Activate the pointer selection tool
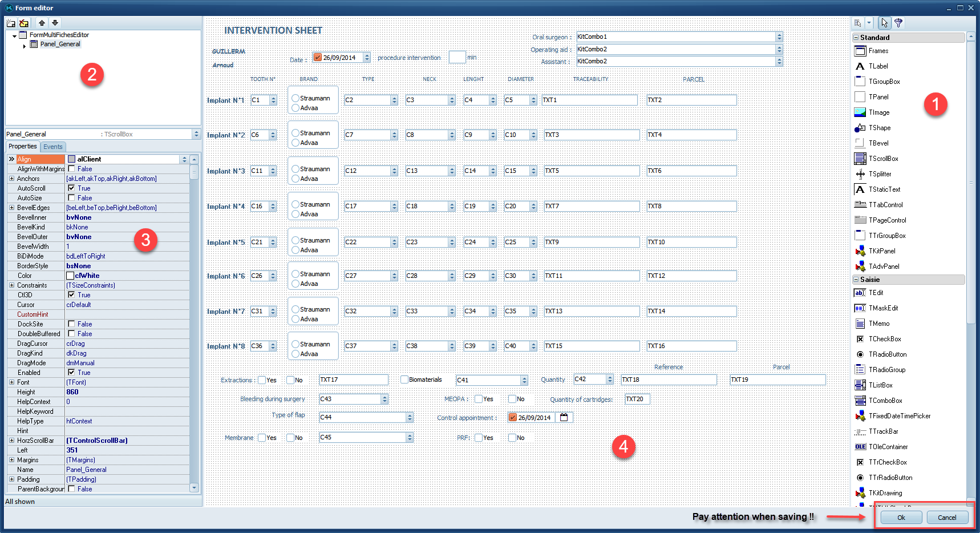 [884, 23]
